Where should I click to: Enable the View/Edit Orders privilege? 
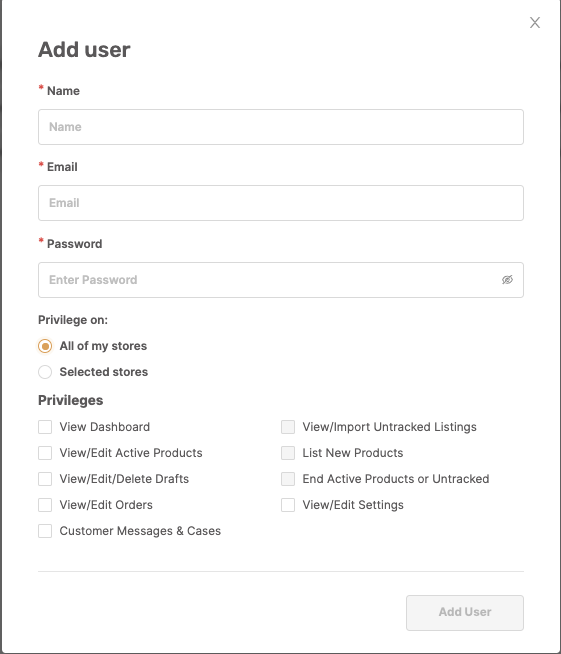(x=45, y=505)
